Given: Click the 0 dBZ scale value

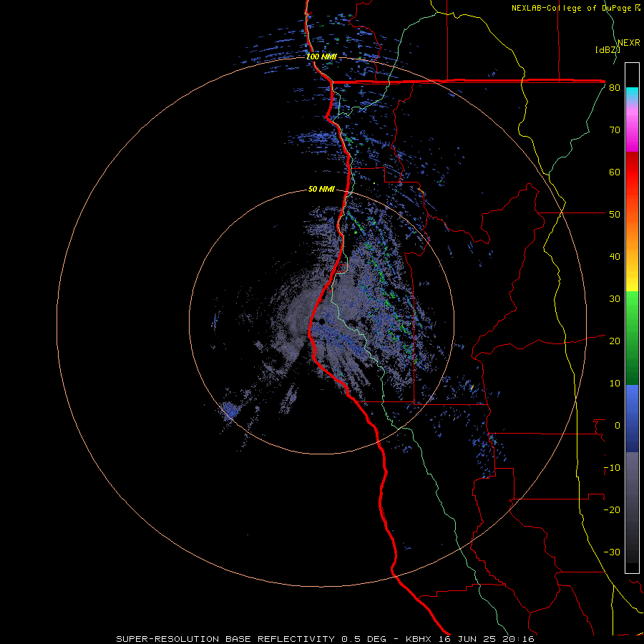Looking at the screenshot, I should point(618,426).
